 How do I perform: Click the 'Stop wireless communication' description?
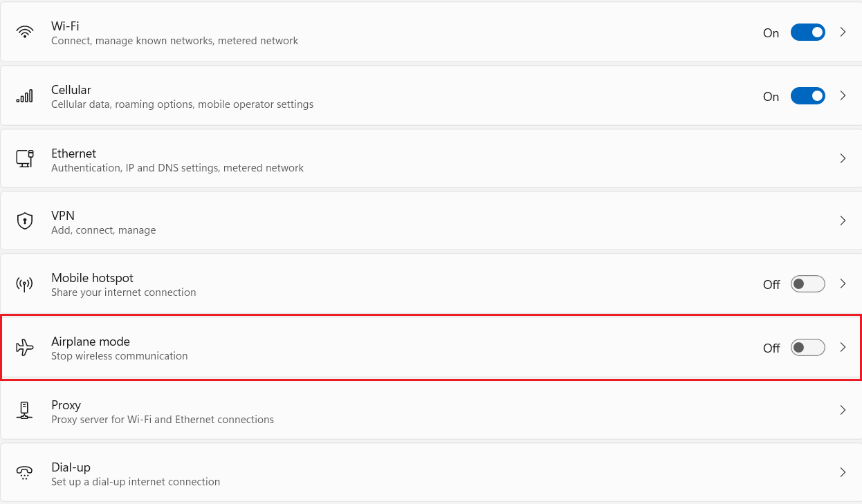(x=119, y=356)
